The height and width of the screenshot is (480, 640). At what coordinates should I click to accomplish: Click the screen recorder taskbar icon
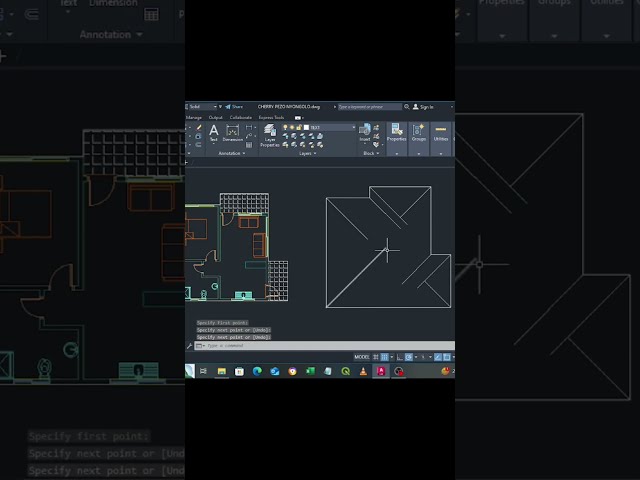[399, 371]
